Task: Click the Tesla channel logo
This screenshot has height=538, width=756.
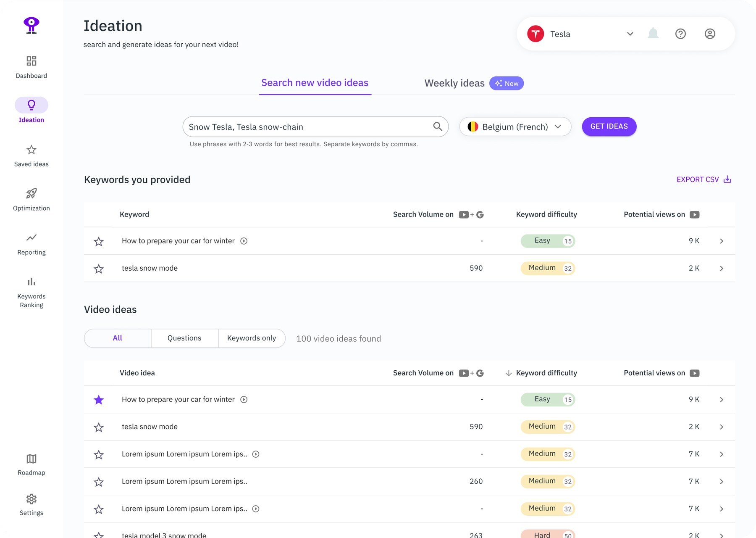Action: [x=535, y=34]
